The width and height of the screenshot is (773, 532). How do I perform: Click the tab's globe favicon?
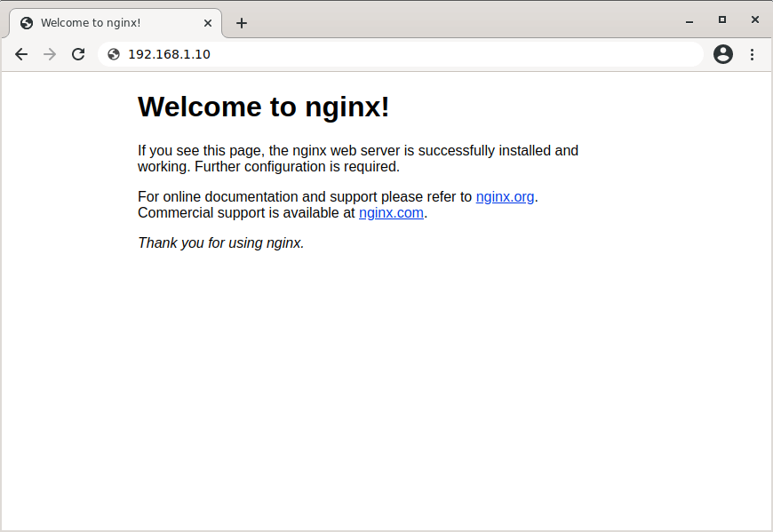click(27, 23)
